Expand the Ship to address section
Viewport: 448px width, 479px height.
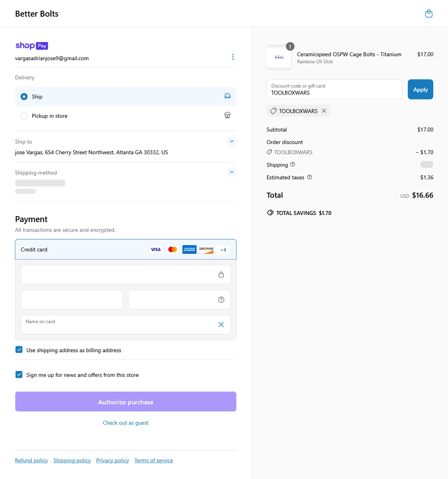click(x=232, y=141)
